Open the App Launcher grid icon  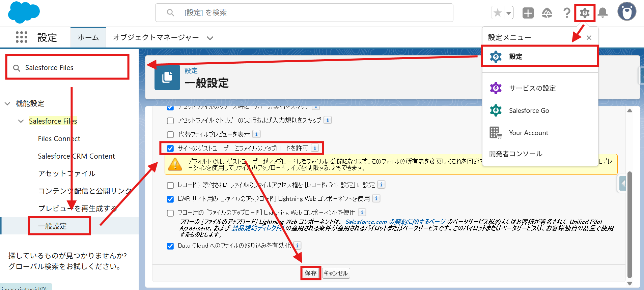click(x=22, y=37)
